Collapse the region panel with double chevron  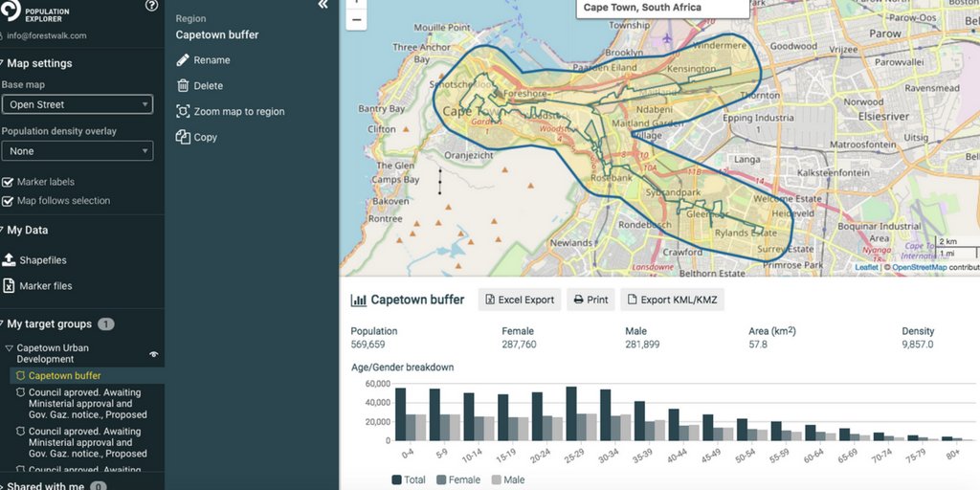pyautogui.click(x=323, y=5)
